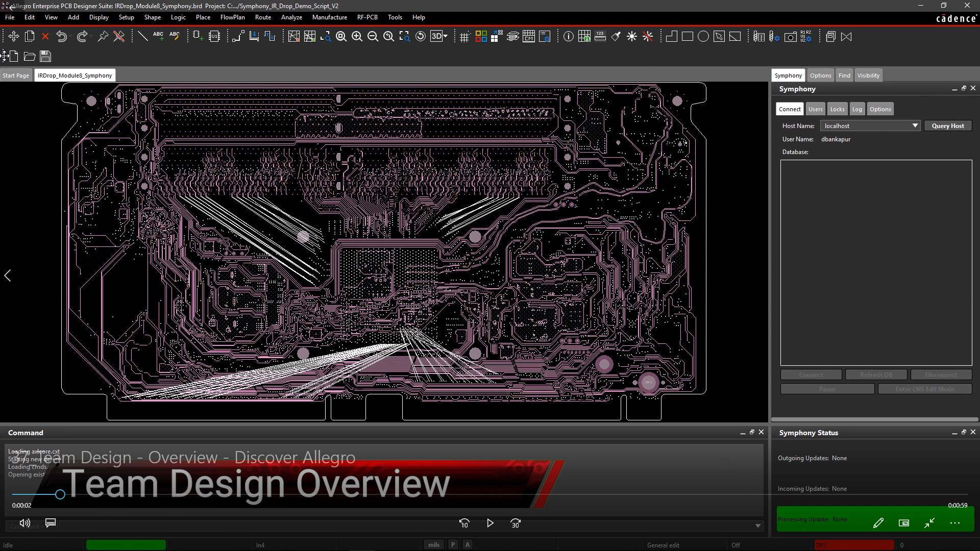Click the Save floppy disk icon
980x551 pixels.
(x=45, y=56)
